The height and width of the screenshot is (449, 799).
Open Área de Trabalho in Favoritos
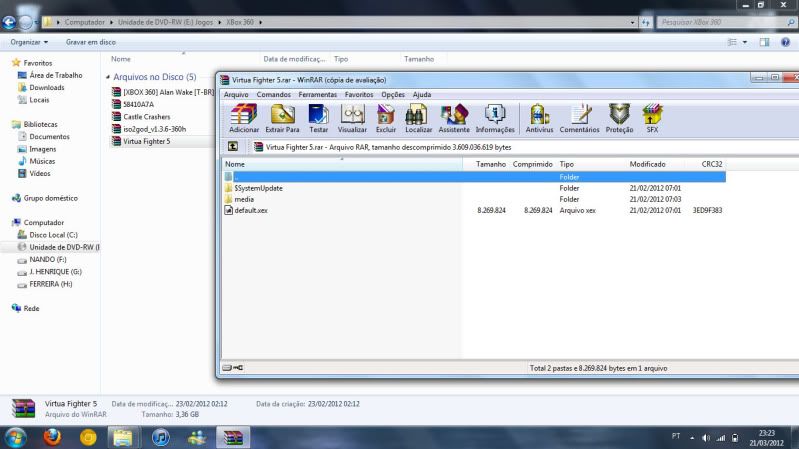click(50, 75)
